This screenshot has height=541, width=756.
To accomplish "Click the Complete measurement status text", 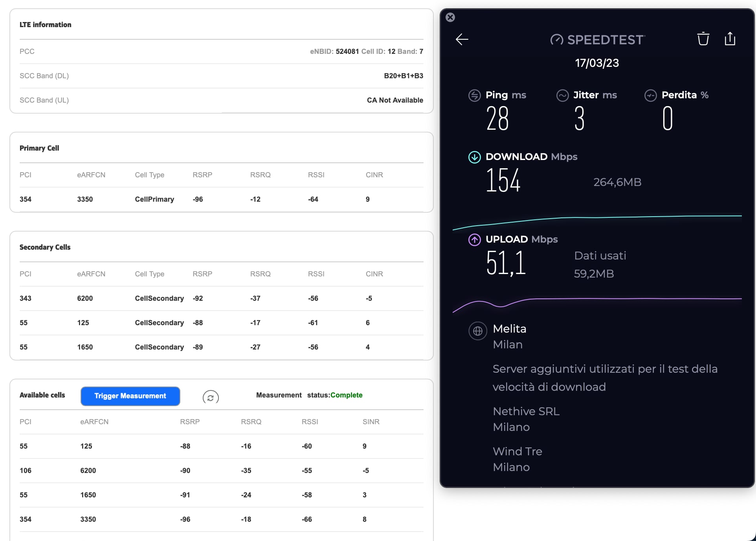I will click(347, 395).
